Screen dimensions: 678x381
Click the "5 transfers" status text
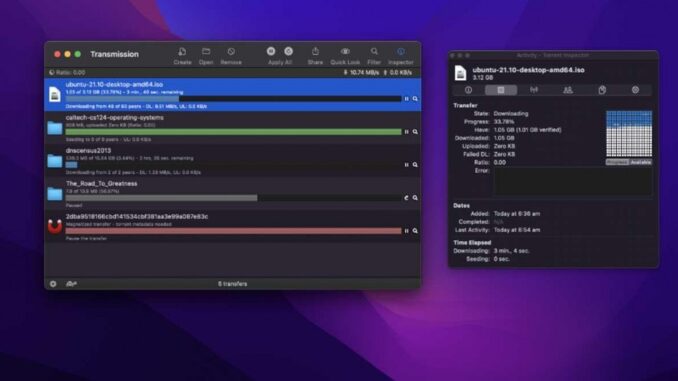pos(233,284)
